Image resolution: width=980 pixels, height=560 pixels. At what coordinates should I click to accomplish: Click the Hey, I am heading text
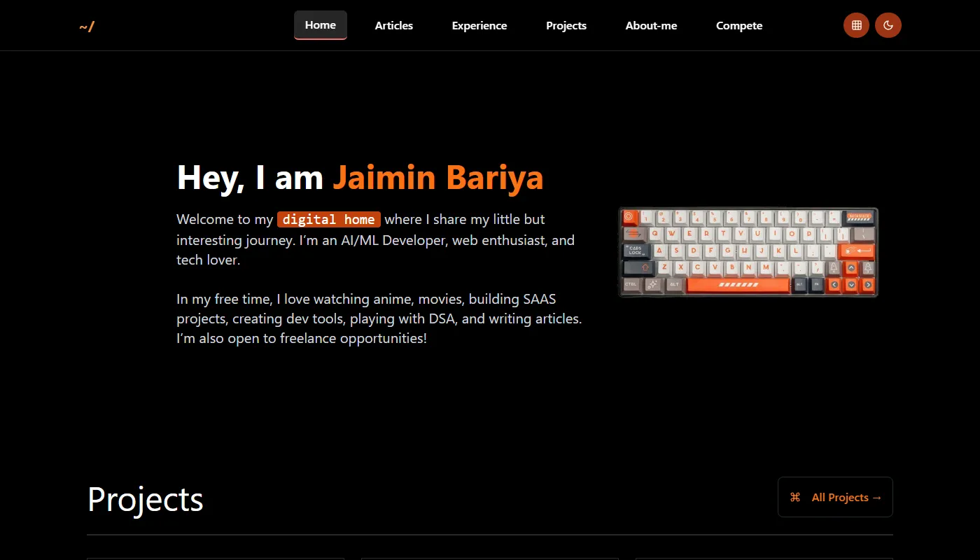(x=250, y=177)
